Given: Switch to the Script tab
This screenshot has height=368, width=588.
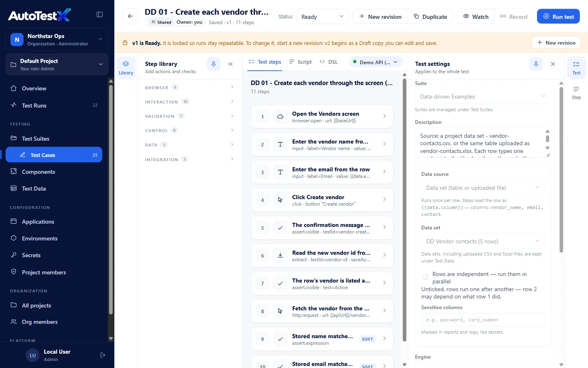Looking at the screenshot, I should click(x=300, y=62).
